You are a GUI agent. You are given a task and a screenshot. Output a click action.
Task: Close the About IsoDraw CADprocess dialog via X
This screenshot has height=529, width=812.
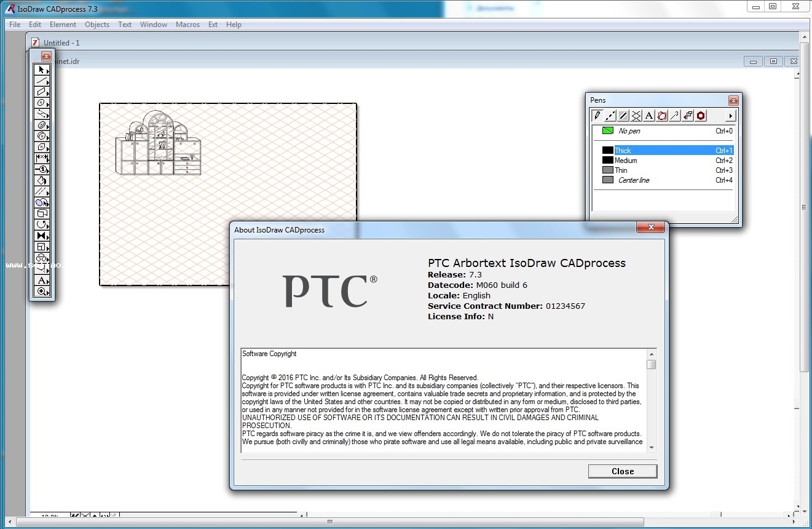coord(650,228)
